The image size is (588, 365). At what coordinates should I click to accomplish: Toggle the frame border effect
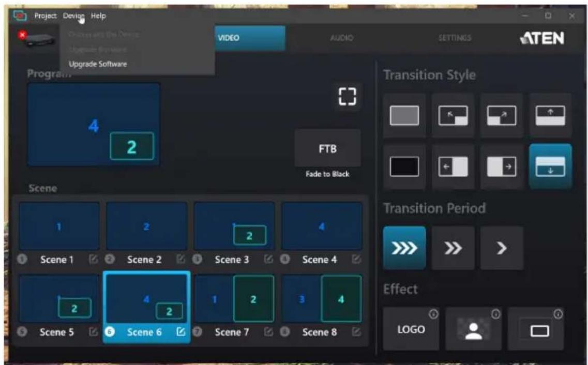tap(535, 329)
